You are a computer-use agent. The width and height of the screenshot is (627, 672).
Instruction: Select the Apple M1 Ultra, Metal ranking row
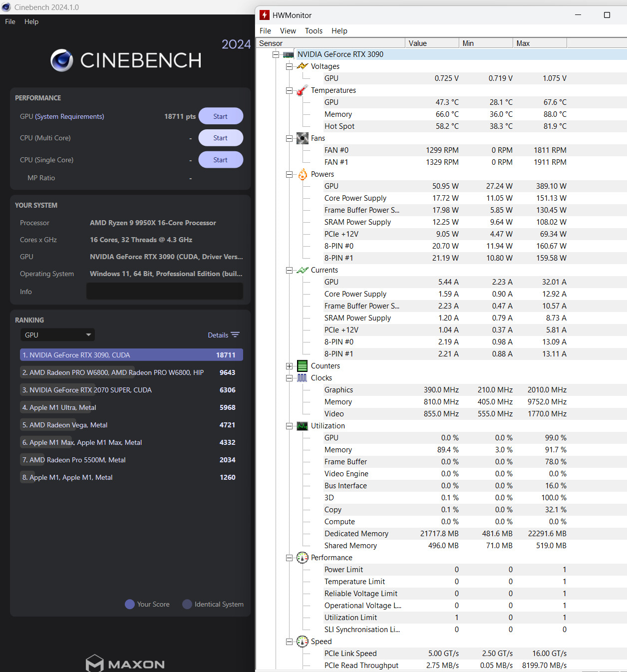click(131, 407)
